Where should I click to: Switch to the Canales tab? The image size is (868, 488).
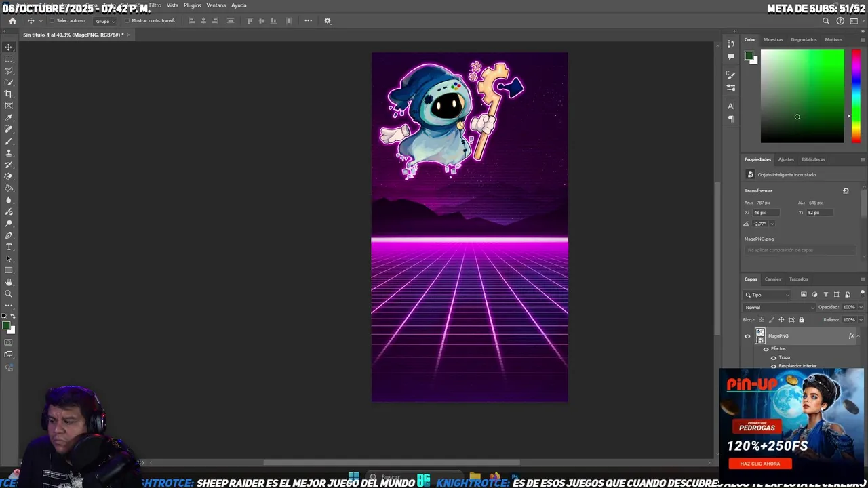coord(773,279)
